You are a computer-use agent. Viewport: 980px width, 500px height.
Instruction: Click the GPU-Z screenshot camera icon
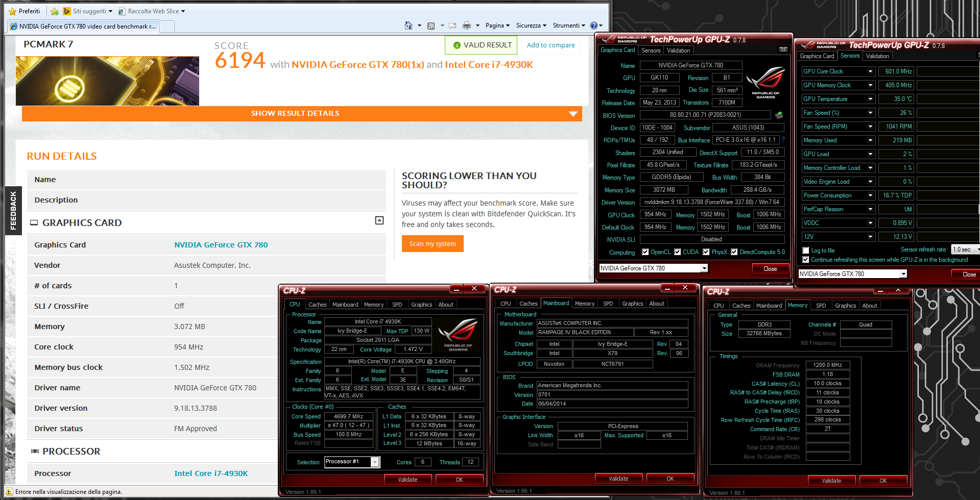click(783, 49)
